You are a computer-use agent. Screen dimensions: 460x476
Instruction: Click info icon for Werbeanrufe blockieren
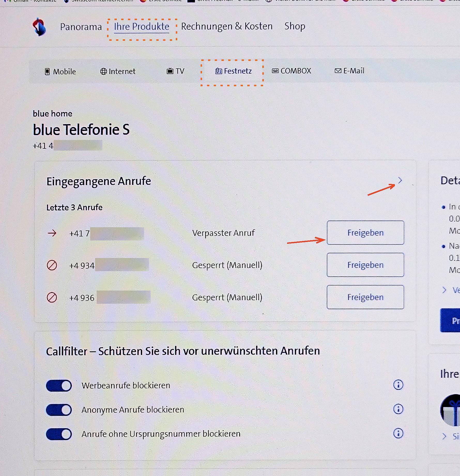point(398,385)
